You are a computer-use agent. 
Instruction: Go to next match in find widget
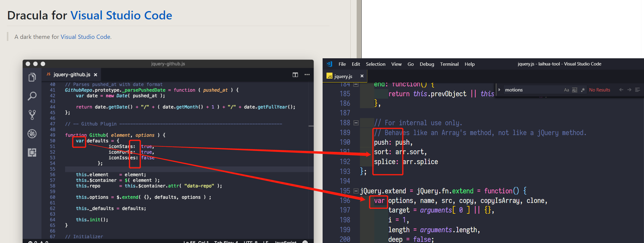coord(629,90)
